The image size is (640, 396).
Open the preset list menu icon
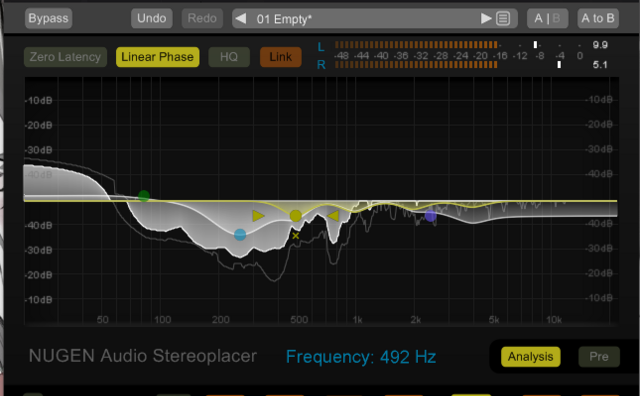click(x=503, y=19)
